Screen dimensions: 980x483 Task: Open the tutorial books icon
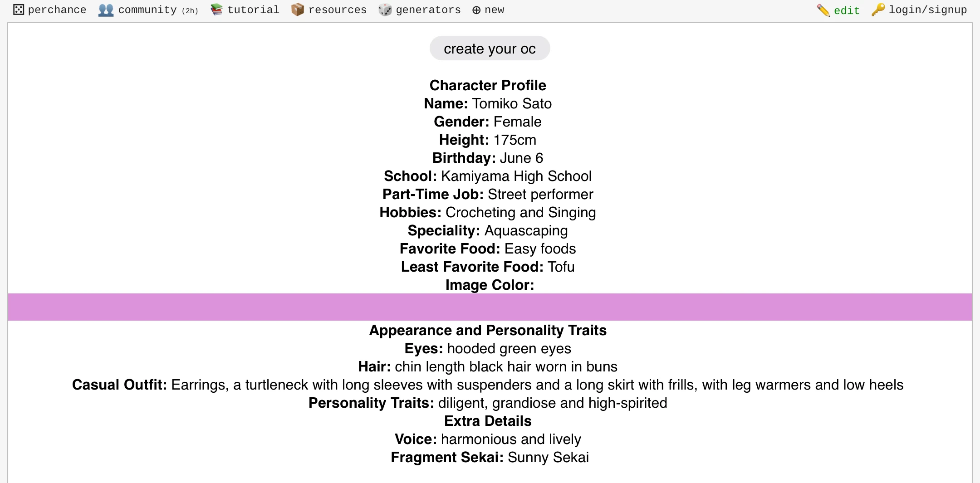tap(216, 9)
